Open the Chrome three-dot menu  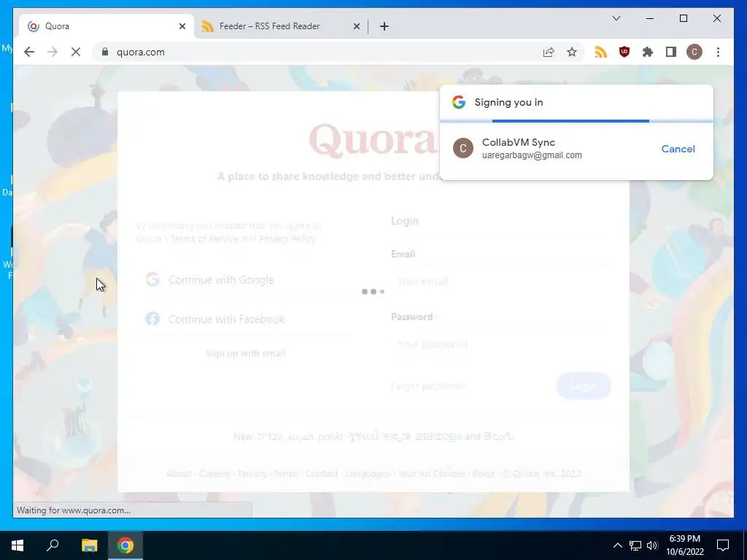[718, 52]
